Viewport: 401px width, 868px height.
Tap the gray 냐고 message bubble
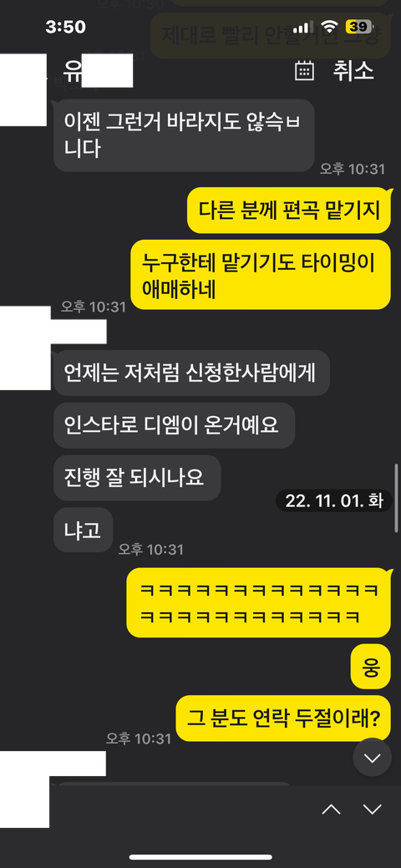click(x=83, y=530)
